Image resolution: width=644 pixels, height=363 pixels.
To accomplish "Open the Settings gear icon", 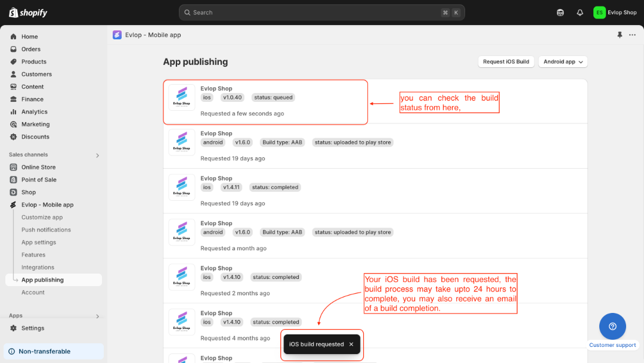I will click(x=14, y=328).
